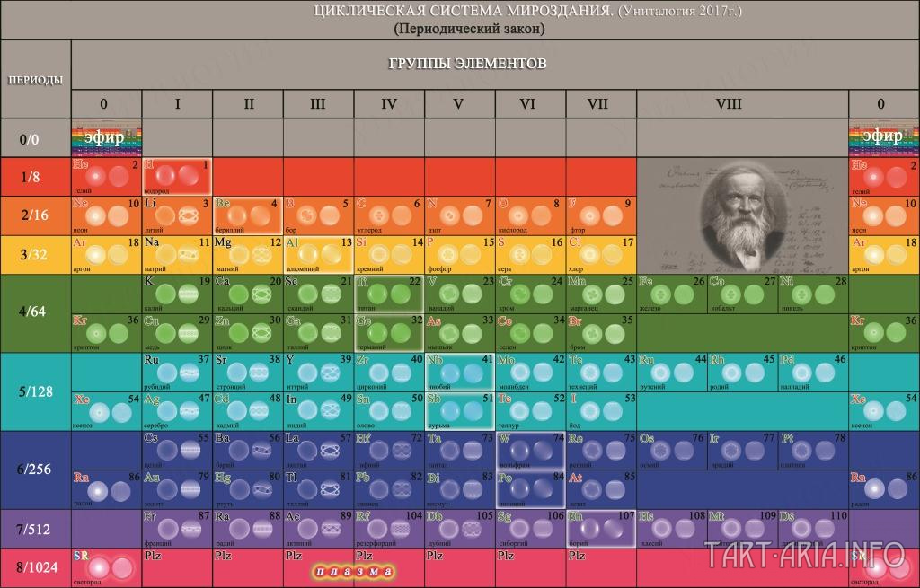
Task: Select the Titanium (Ti) element number 22
Action: [389, 294]
